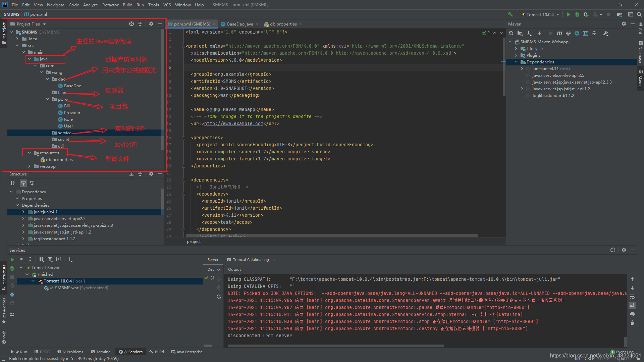
Task: Open the Terminal tool window
Action: point(101,352)
